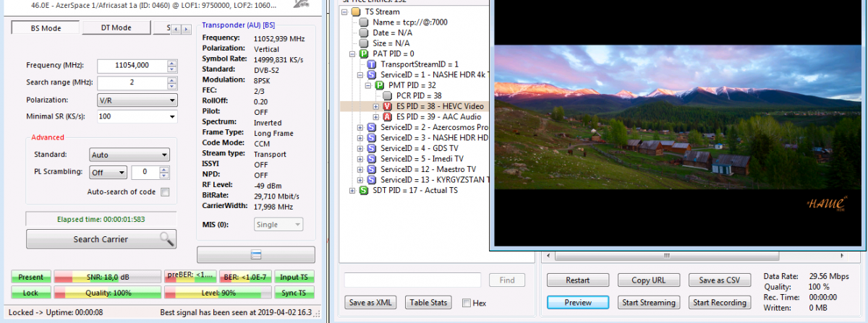The width and height of the screenshot is (868, 323).
Task: Click the S icon of ServiceID = 4 GDS TV
Action: (x=372, y=148)
